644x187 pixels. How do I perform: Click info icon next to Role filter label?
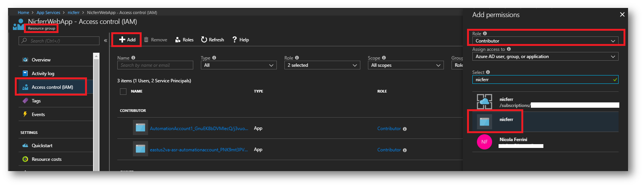coord(297,58)
